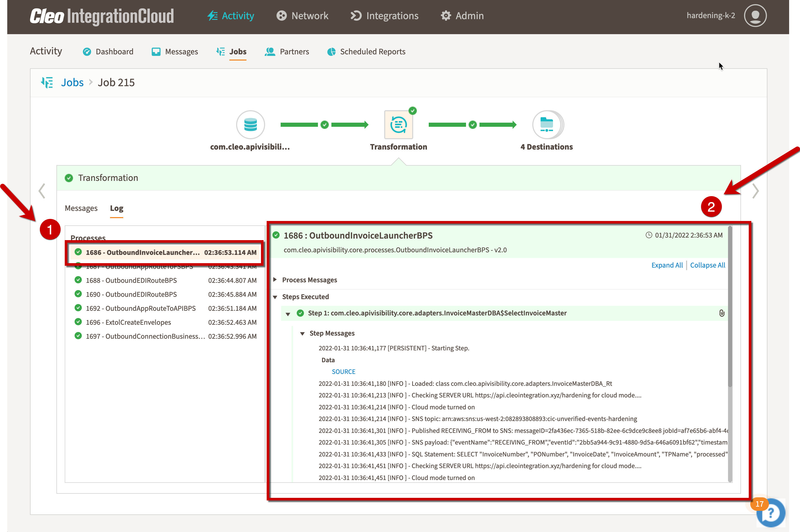Click the Dashboard gauge icon
This screenshot has width=800, height=532.
click(87, 51)
